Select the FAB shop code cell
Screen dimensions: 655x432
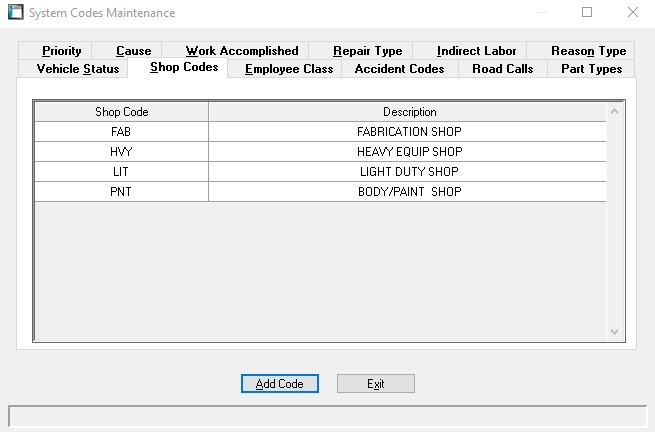coord(121,132)
